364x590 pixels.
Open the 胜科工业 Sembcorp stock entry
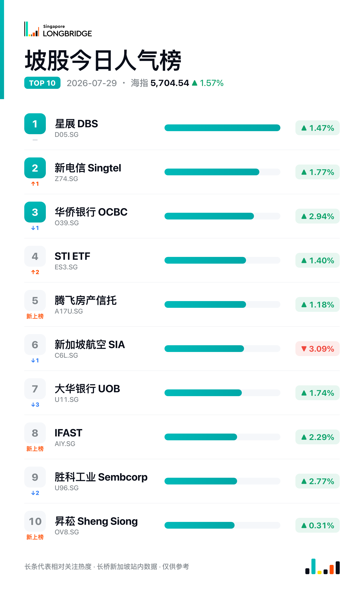101,481
